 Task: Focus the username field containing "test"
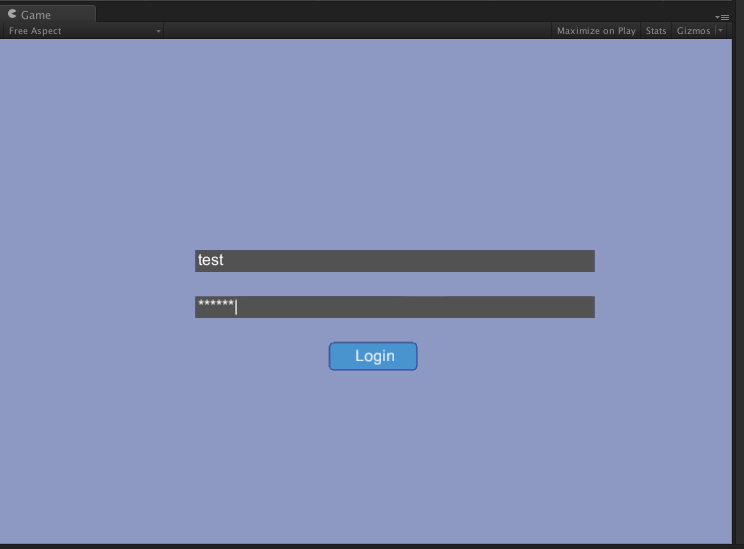[394, 261]
